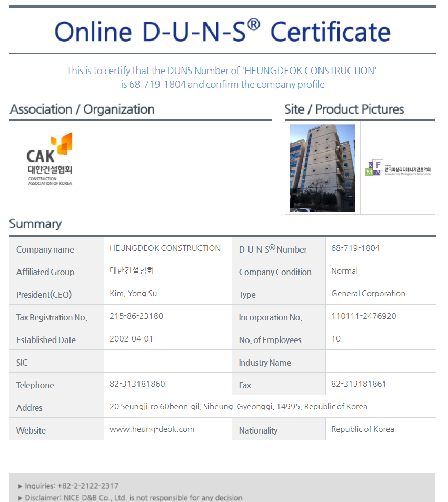Click the Site / Product Pictures heading
The image size is (448, 502).
344,109
